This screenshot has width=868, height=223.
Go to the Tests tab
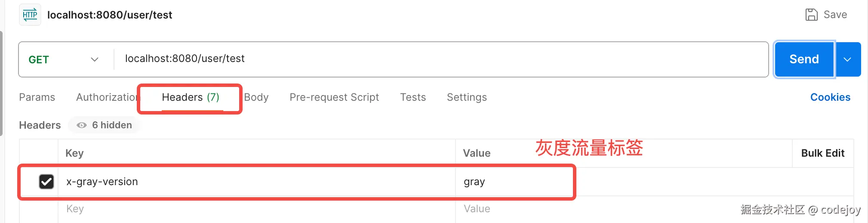point(413,97)
